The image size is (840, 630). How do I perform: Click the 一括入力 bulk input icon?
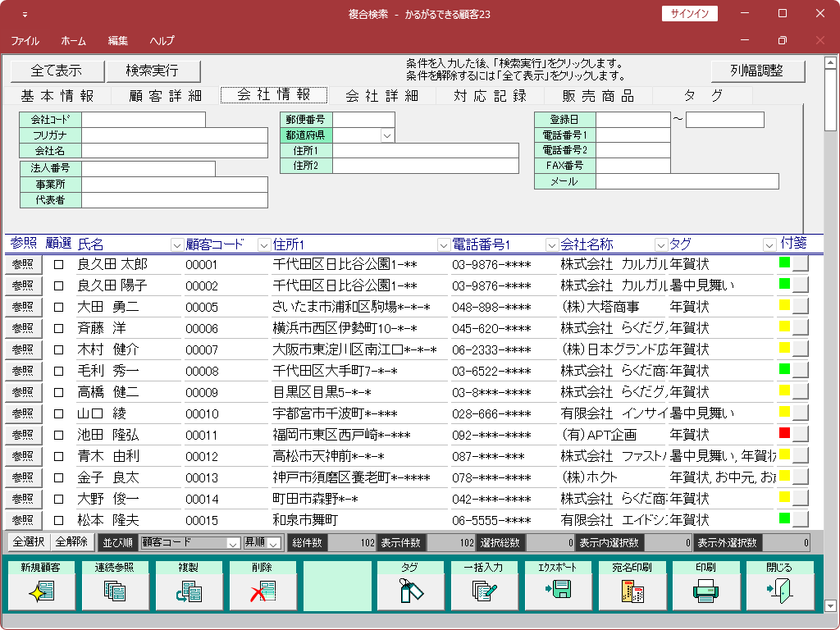coord(485,591)
